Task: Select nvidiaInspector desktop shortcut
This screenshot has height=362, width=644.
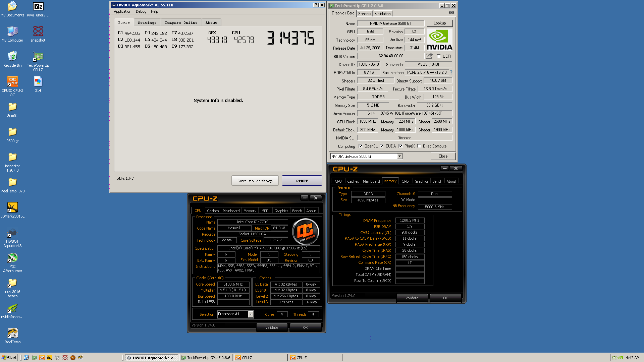Action: (12, 311)
